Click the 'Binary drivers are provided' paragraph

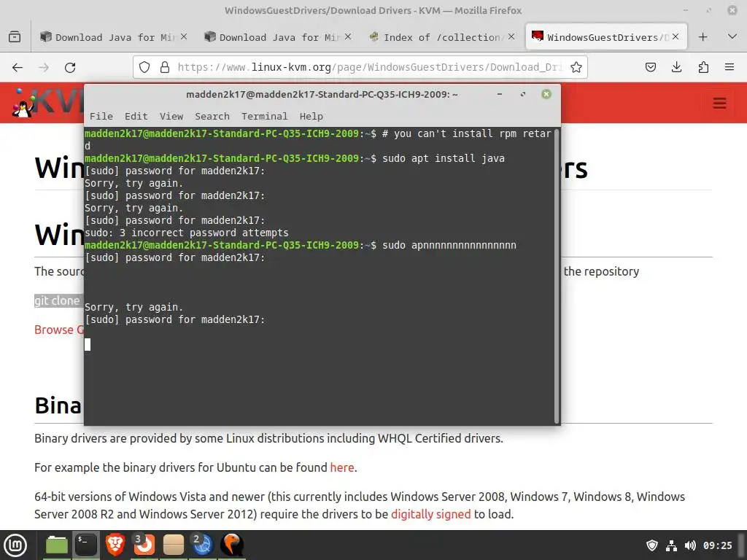click(268, 438)
